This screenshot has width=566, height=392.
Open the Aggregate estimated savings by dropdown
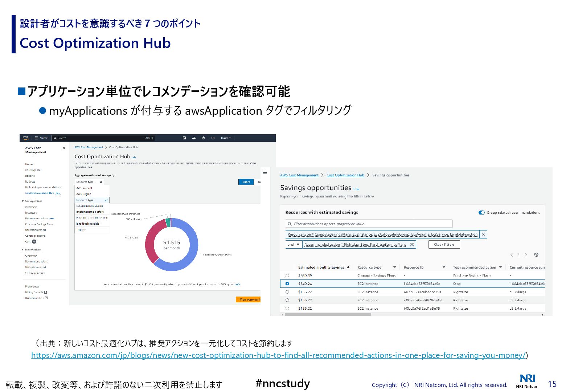click(89, 182)
